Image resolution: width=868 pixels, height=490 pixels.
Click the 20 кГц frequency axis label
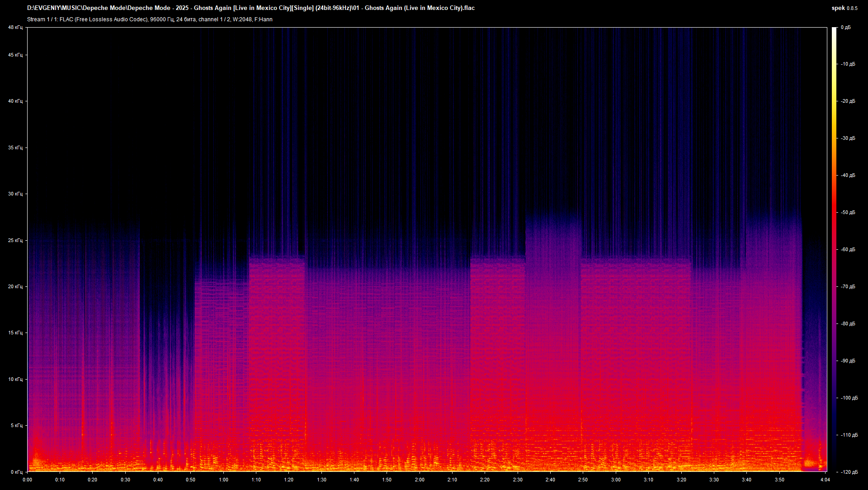[x=15, y=286]
